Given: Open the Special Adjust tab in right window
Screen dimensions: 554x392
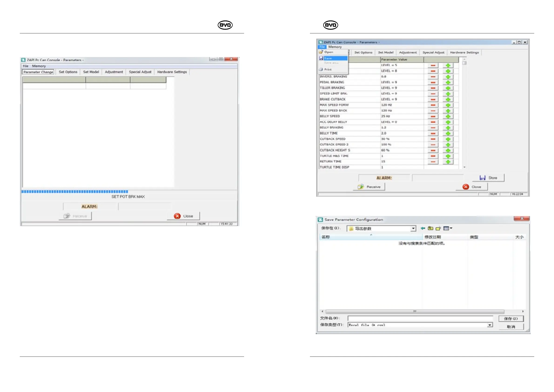Looking at the screenshot, I should click(433, 52).
